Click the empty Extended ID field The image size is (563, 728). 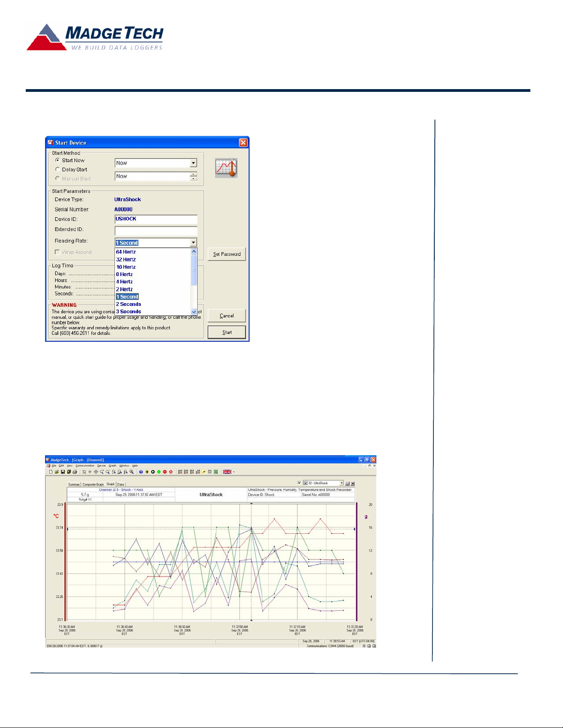156,231
